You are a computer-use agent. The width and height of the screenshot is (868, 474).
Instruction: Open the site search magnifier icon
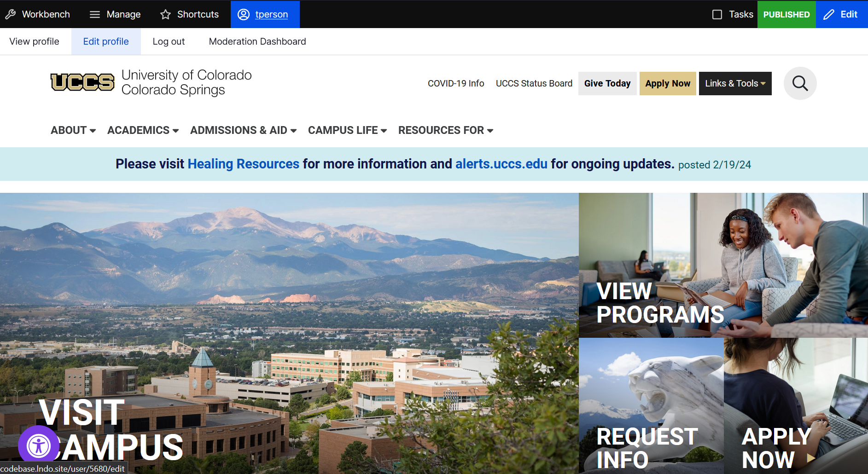tap(800, 83)
